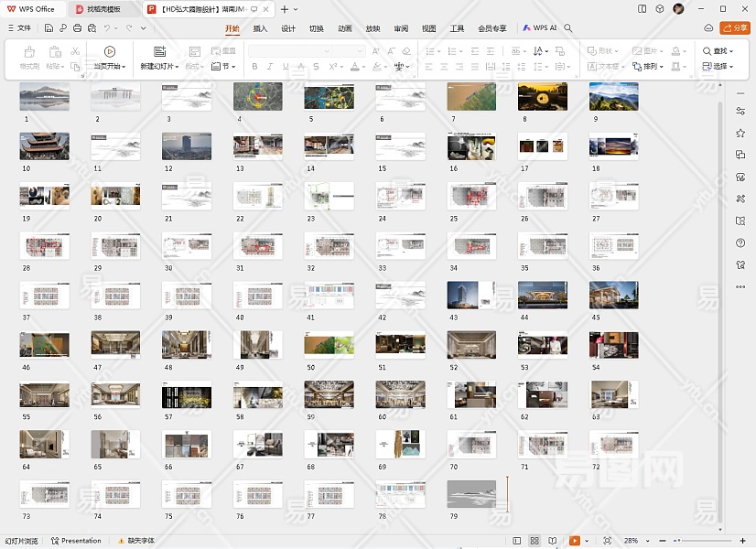
Task: Click the WPS AI button
Action: 540,28
